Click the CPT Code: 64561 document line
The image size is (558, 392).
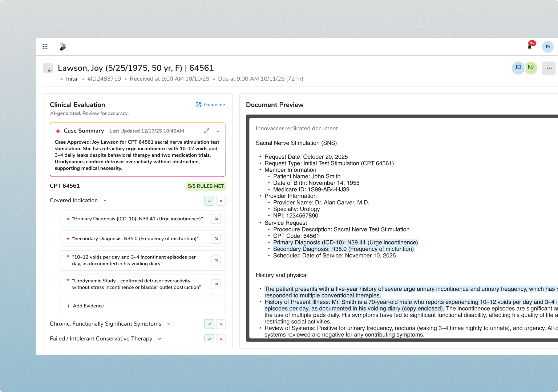pos(296,236)
